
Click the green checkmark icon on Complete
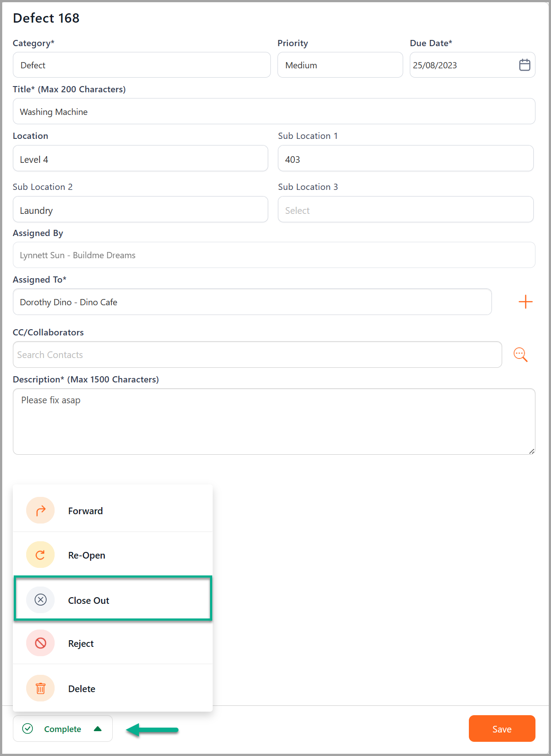coord(28,728)
